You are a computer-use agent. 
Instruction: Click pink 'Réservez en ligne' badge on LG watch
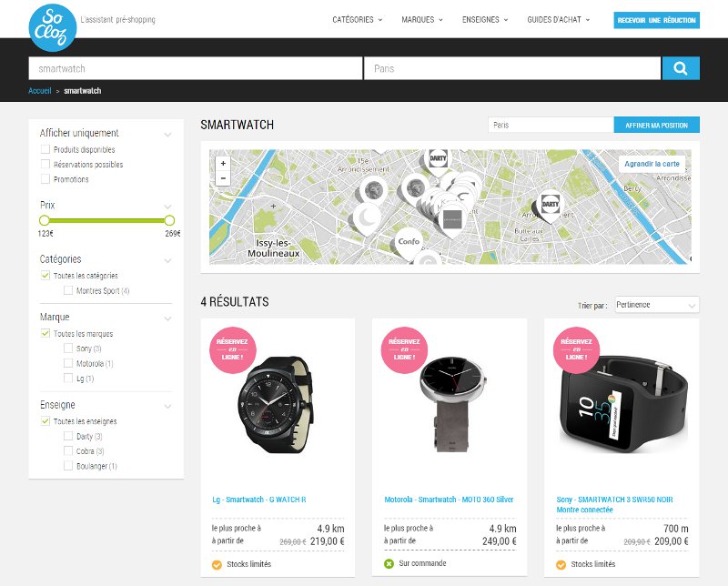[x=233, y=350]
